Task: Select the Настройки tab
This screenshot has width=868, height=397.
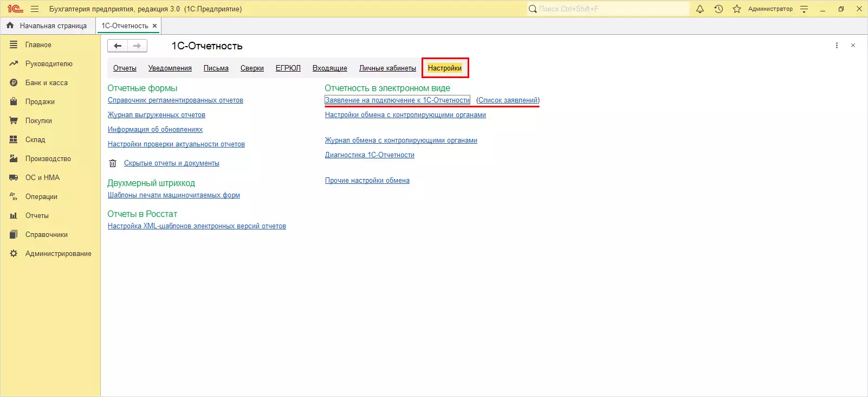Action: (445, 68)
